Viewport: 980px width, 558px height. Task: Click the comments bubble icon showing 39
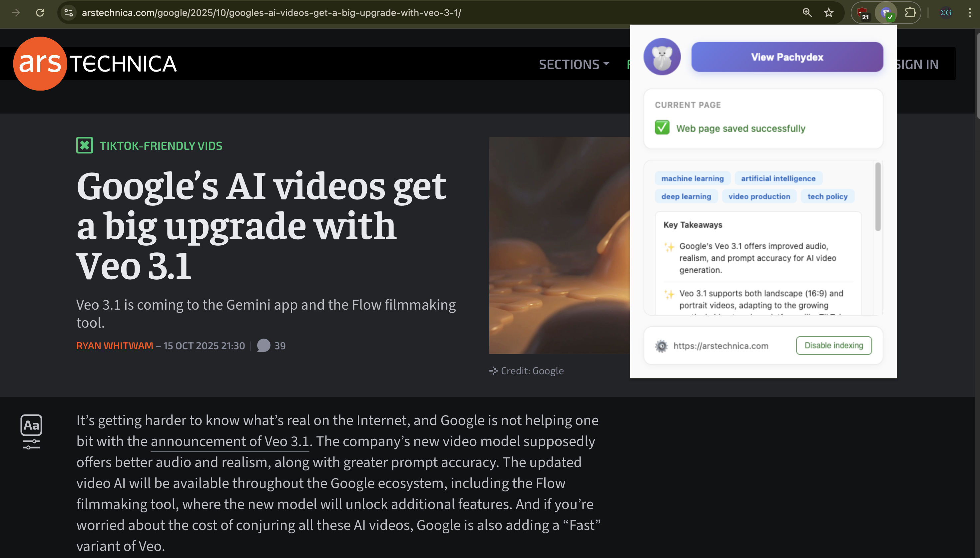coord(264,345)
